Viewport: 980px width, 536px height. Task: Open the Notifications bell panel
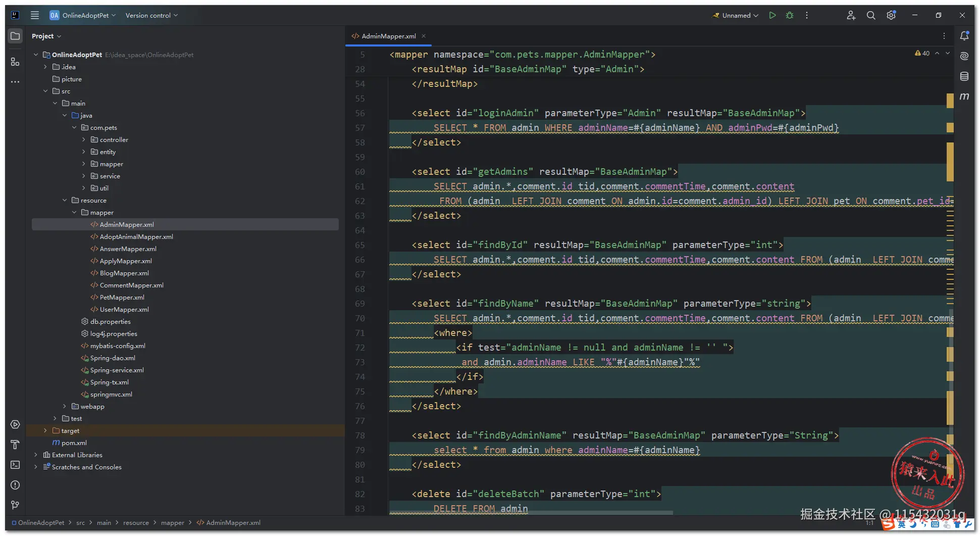coord(964,36)
